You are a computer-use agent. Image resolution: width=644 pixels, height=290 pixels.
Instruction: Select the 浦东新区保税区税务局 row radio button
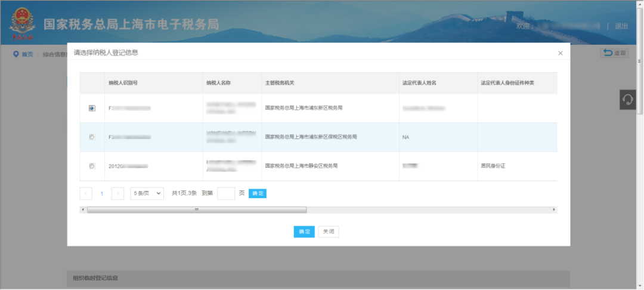(92, 137)
